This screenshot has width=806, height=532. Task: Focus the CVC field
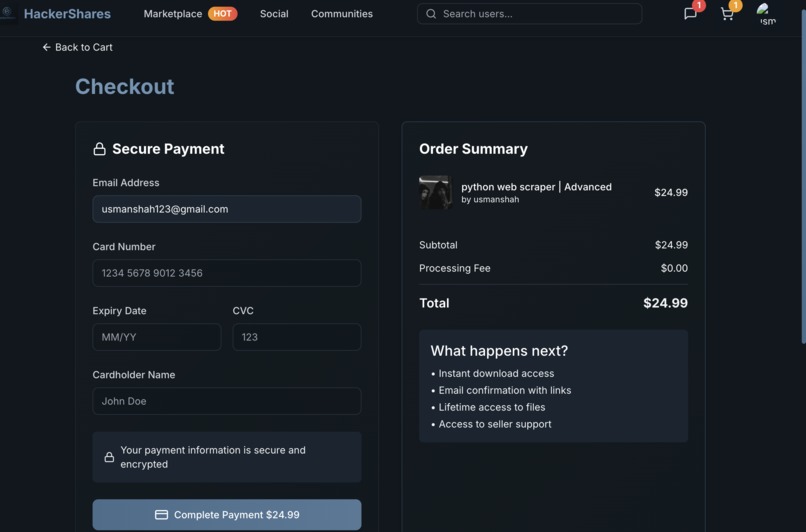click(x=297, y=337)
